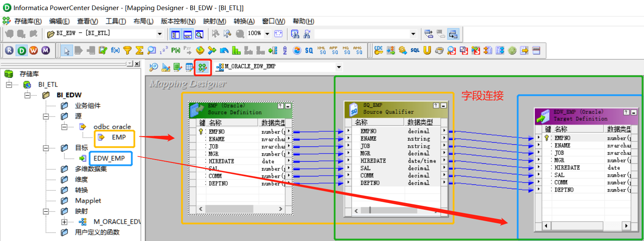Image resolution: width=644 pixels, height=241 pixels.
Task: Open the Target Designer workspace tool
Action: pyautogui.click(x=166, y=67)
